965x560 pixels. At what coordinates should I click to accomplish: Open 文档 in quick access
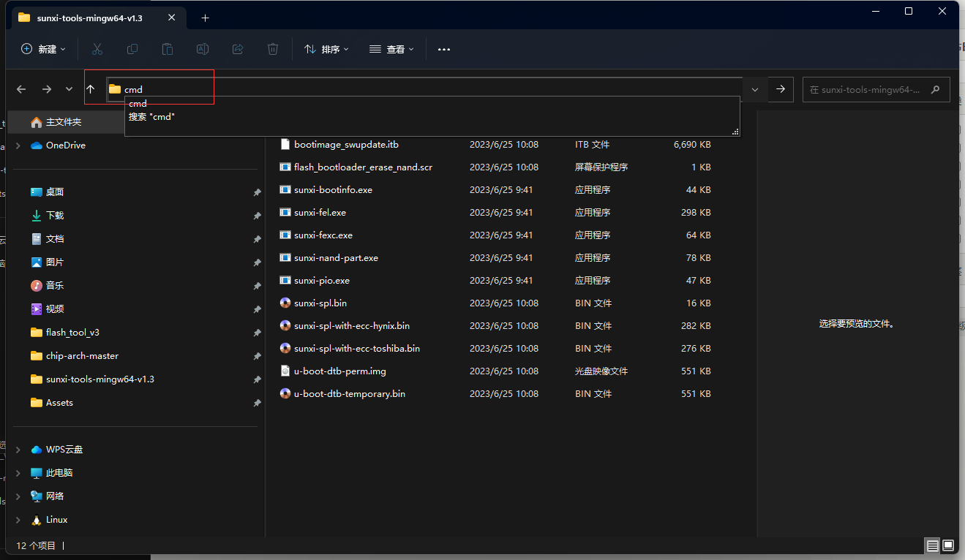coord(55,239)
